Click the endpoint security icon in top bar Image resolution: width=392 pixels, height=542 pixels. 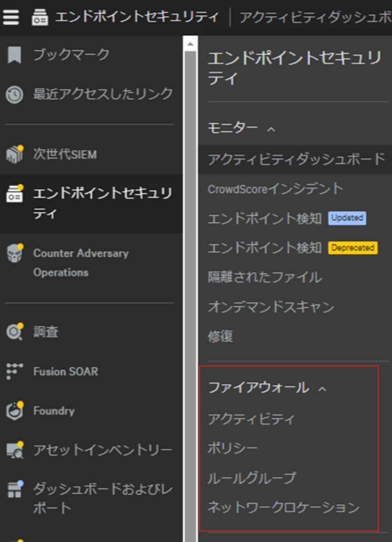[40, 18]
